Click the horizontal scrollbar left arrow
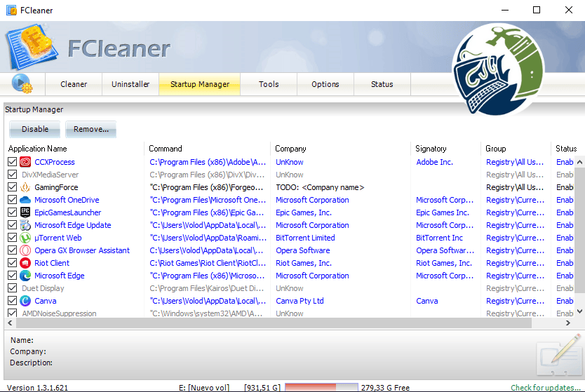585x392 pixels. click(x=10, y=323)
